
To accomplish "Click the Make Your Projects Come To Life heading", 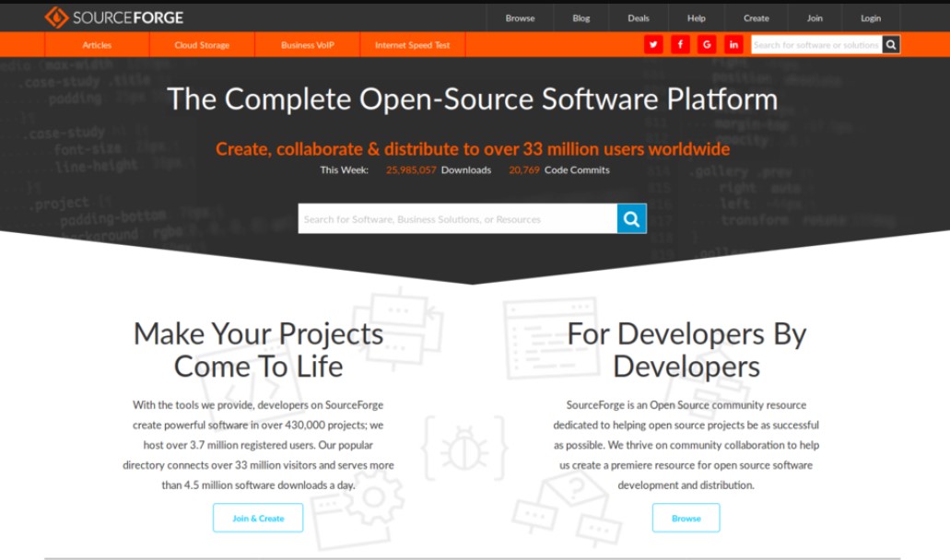I will (x=258, y=350).
